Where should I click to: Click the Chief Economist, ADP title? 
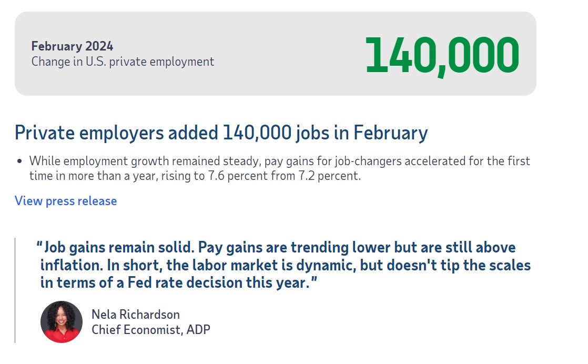coord(151,330)
